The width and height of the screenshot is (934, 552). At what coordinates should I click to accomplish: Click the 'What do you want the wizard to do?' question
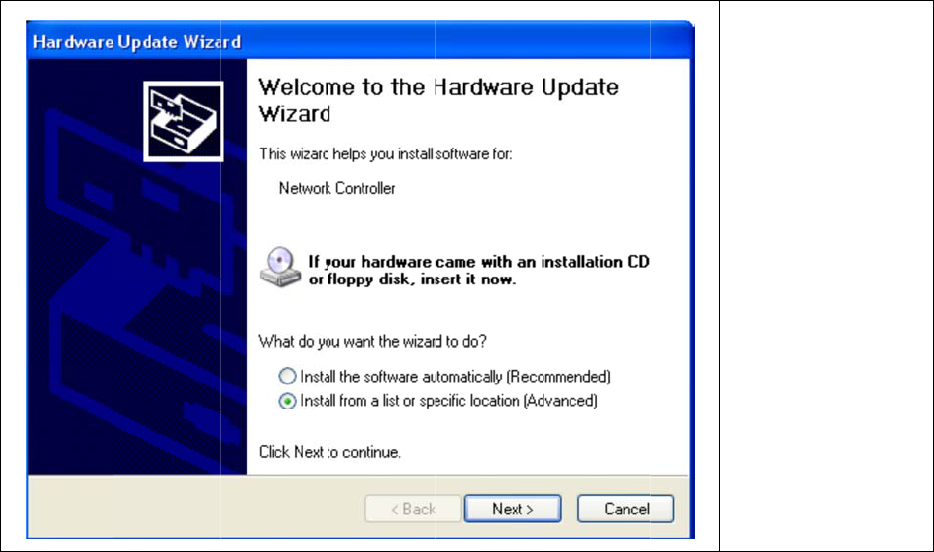(x=372, y=342)
